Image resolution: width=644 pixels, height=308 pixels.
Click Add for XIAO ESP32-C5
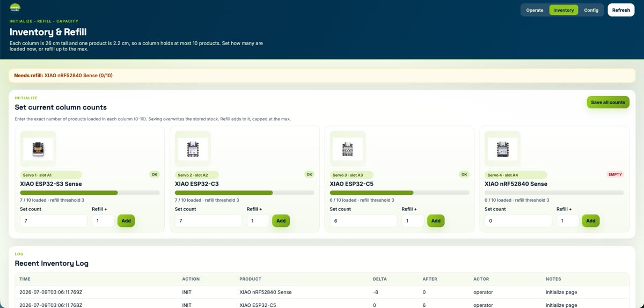pos(436,221)
